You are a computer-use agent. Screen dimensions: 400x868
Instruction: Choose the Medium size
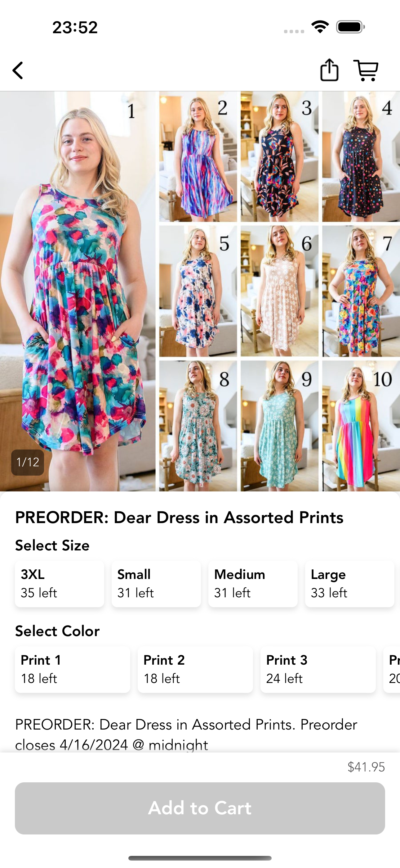pos(253,584)
